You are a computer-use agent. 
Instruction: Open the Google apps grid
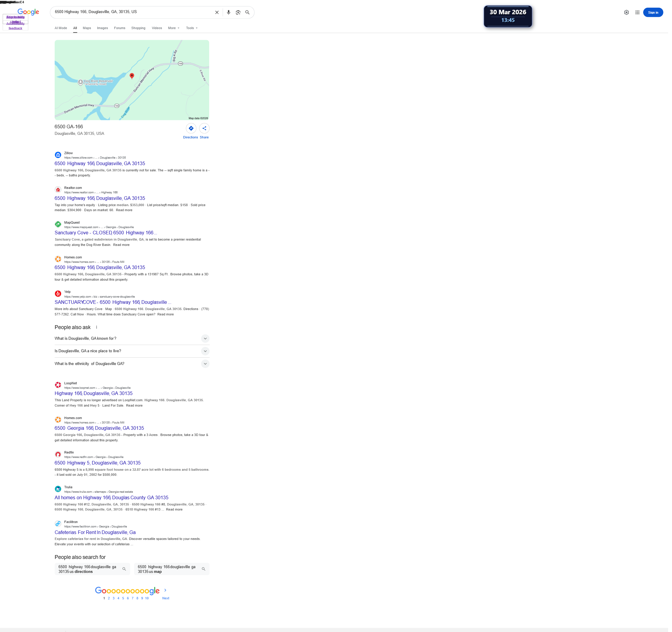tap(637, 12)
